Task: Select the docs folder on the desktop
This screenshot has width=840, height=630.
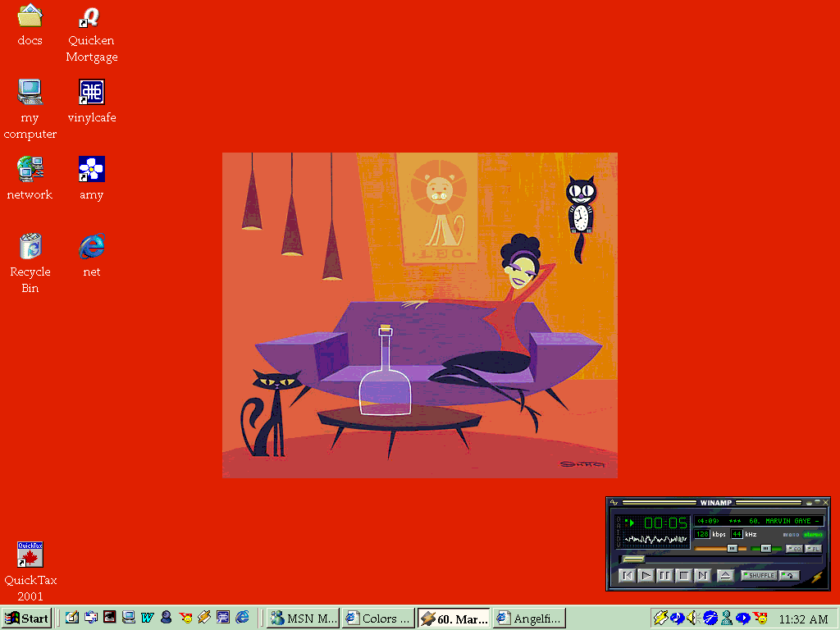Action: [30, 16]
